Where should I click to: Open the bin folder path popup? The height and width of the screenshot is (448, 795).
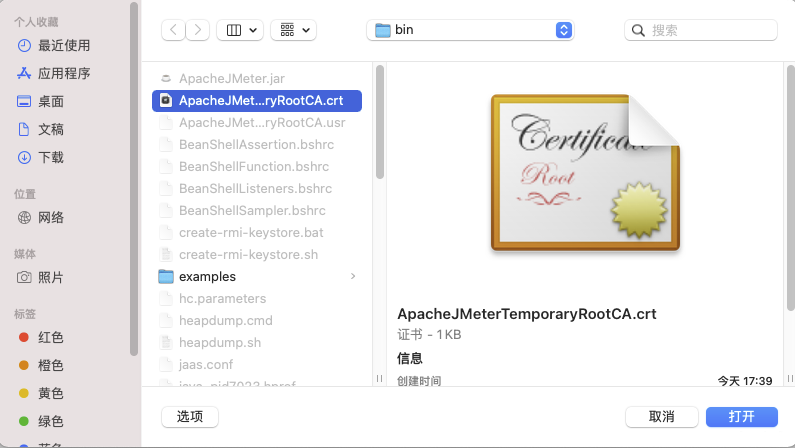pyautogui.click(x=471, y=30)
